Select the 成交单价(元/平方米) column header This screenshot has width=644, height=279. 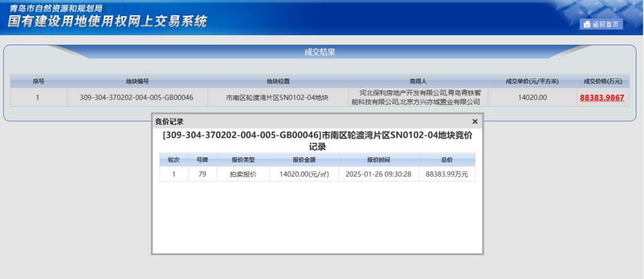(532, 81)
